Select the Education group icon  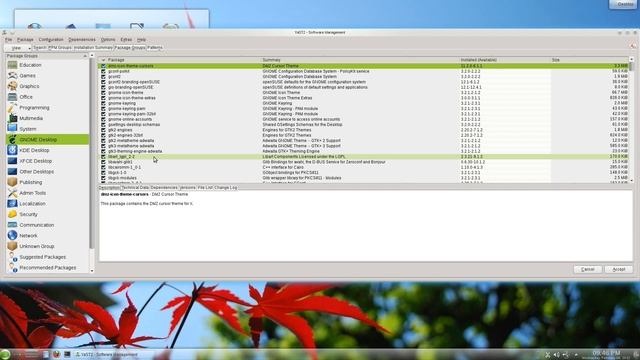(12, 65)
